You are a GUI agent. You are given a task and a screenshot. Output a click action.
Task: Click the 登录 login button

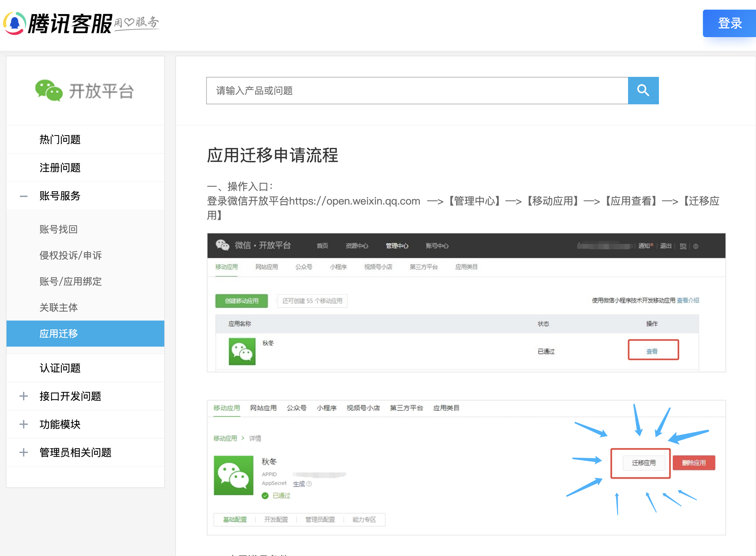729,23
